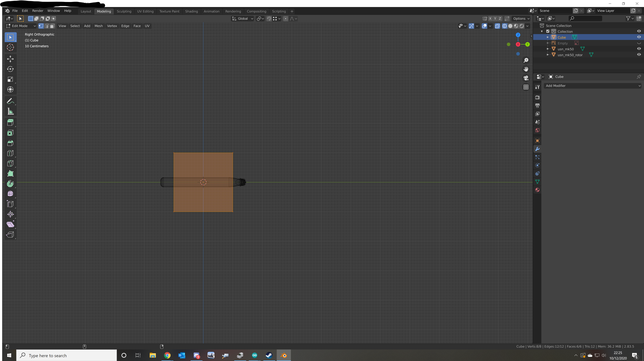This screenshot has height=361, width=644.
Task: Open the Edit Mode selector dropdown
Action: [21, 26]
